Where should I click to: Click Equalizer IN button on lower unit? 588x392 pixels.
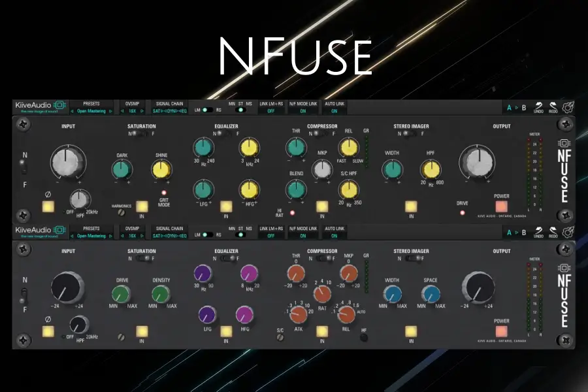point(226,332)
